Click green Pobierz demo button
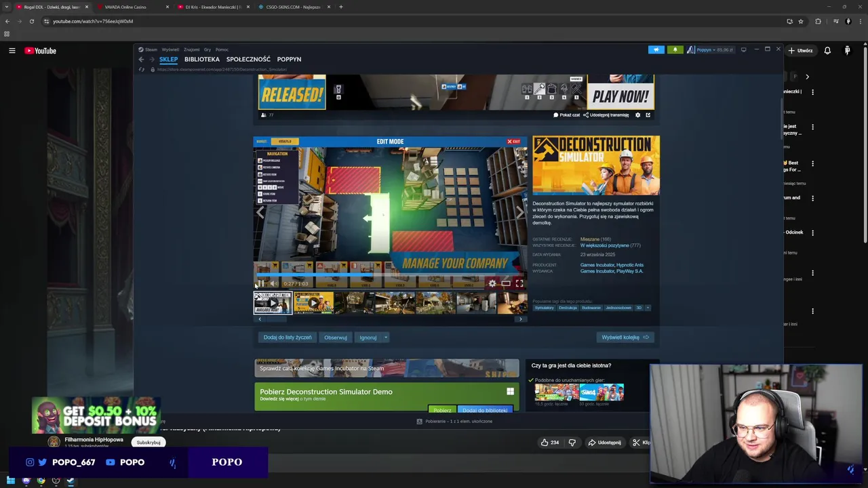 pos(442,410)
